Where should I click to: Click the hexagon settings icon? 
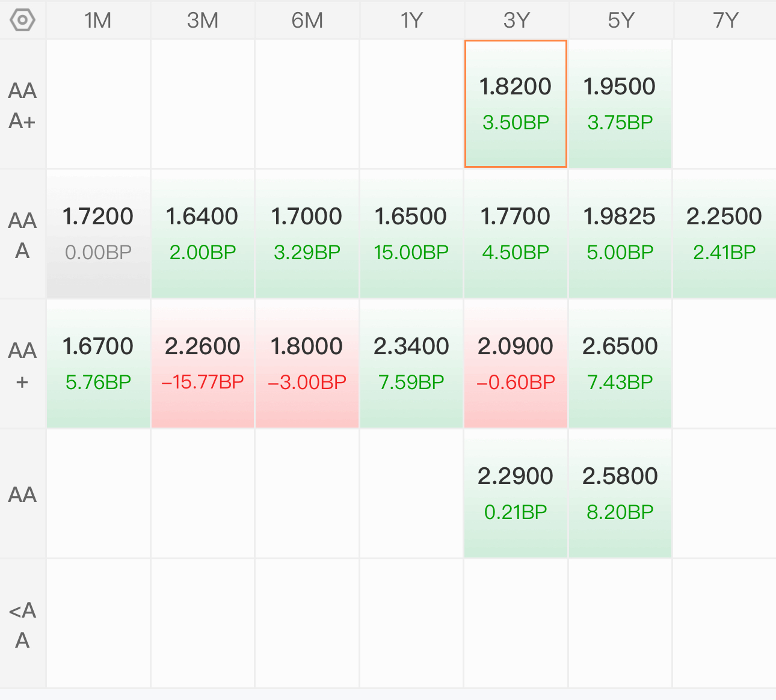pos(23,20)
